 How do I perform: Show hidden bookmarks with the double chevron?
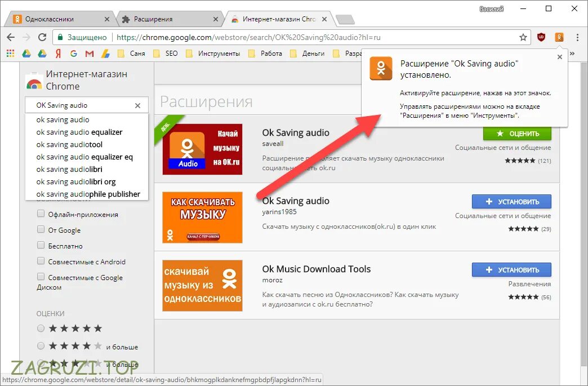pyautogui.click(x=572, y=54)
